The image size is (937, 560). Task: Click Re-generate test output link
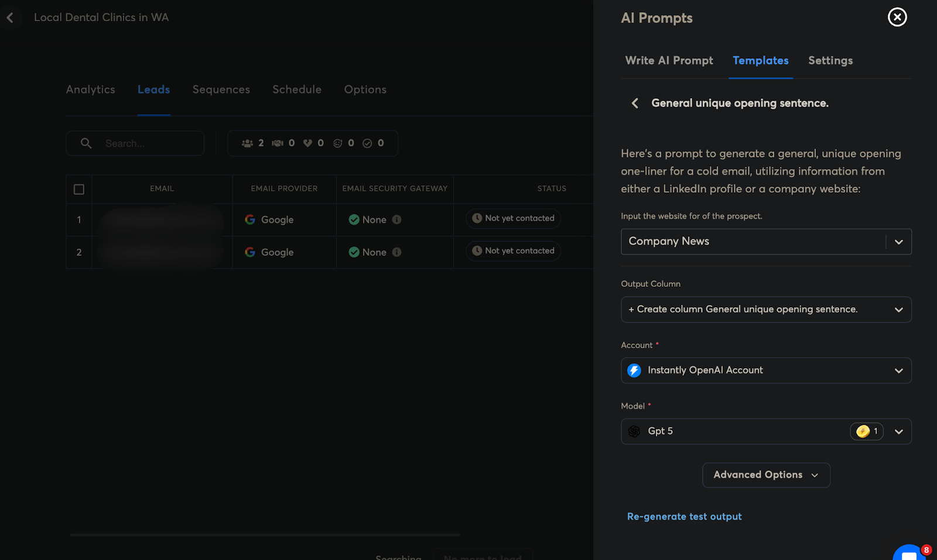tap(684, 517)
